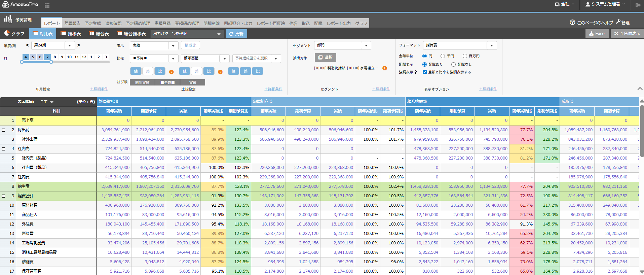
Task: Collapse row 9 経費合計 tree node
Action: tap(4, 196)
